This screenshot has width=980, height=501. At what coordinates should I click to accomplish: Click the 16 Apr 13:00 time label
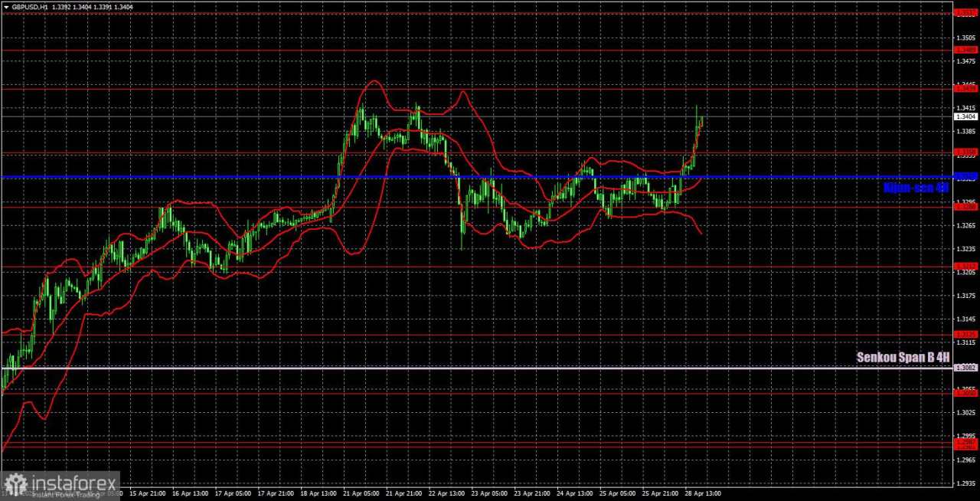point(191,494)
